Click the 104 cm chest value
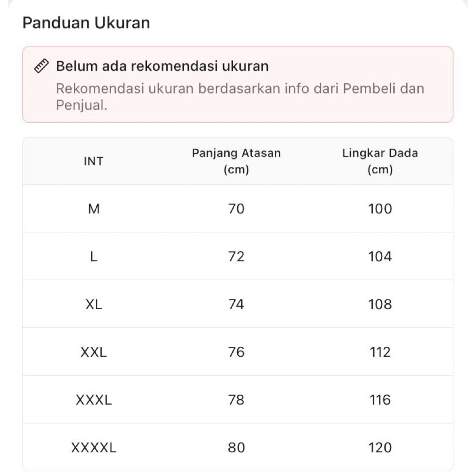Screen dimensions: 476x476 pos(380,257)
